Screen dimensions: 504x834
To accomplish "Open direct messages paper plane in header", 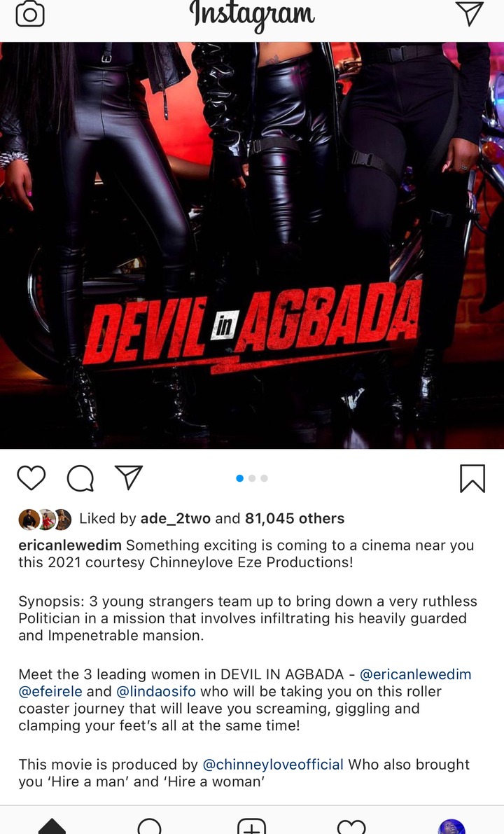I will tap(470, 13).
